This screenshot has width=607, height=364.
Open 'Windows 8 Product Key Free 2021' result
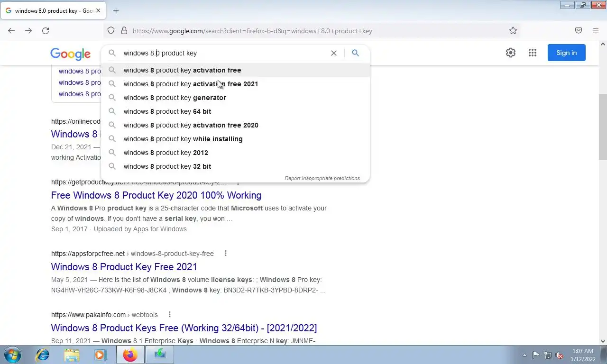click(x=124, y=267)
